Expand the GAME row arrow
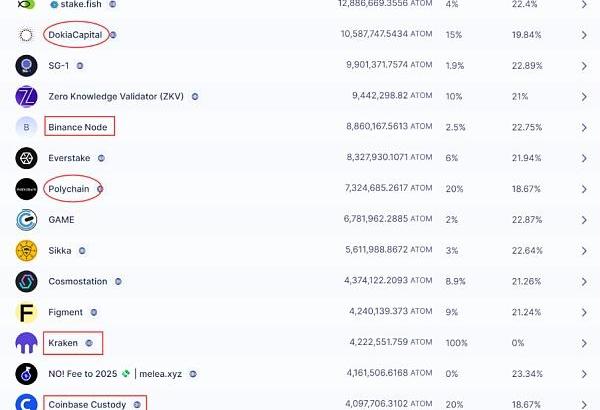This screenshot has width=600, height=410. pyautogui.click(x=584, y=220)
